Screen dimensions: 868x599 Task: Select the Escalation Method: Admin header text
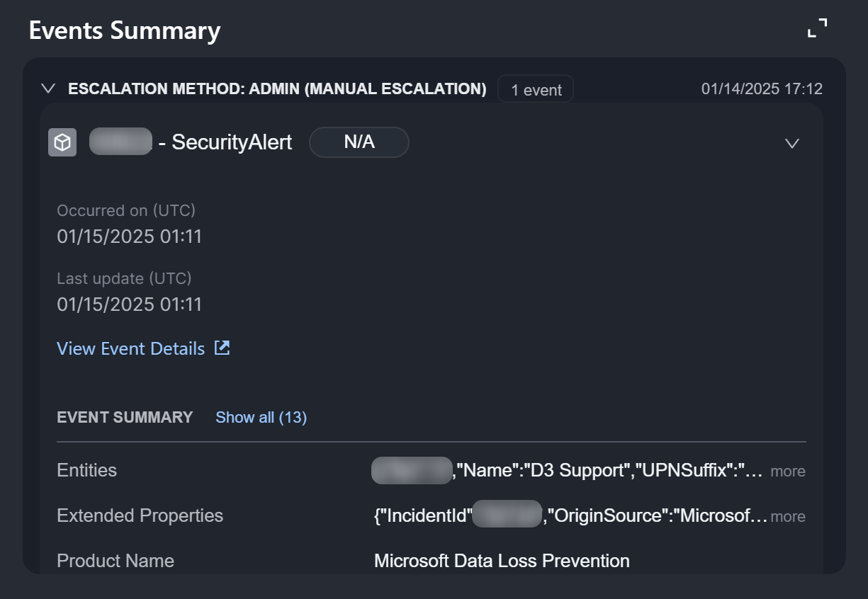click(277, 89)
